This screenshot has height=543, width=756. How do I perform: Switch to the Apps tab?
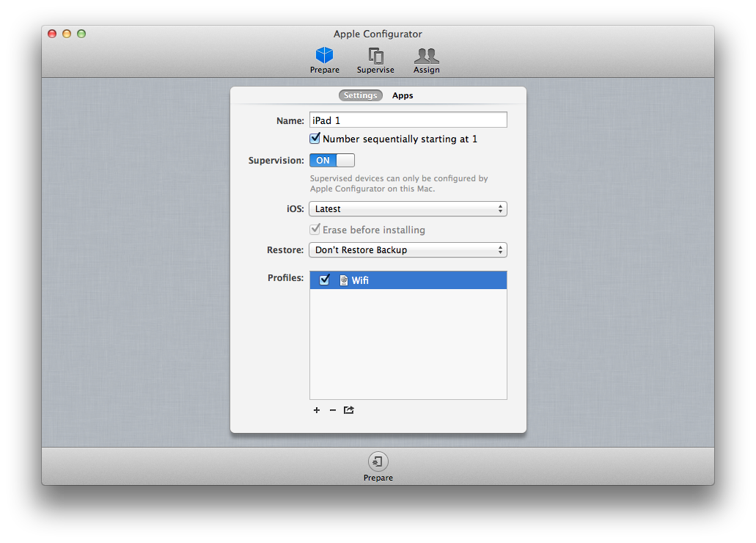coord(403,95)
